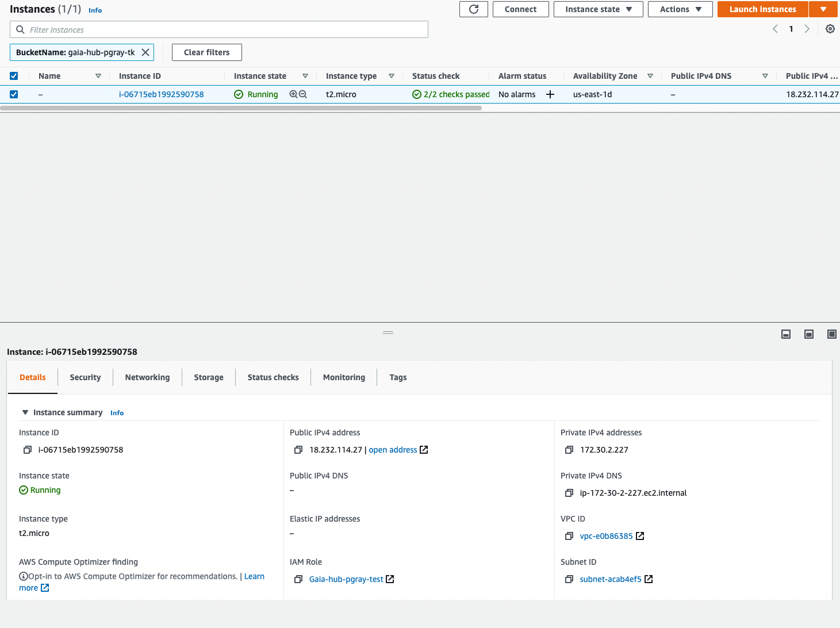This screenshot has width=840, height=628.
Task: Copy the Public IPv4 address 18.232.114.27
Action: coord(298,450)
